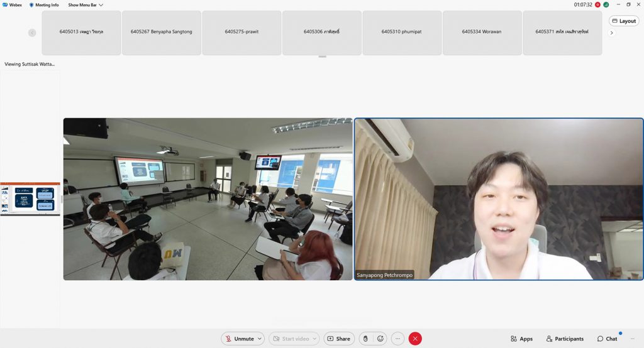Unmute the microphone
Image resolution: width=644 pixels, height=348 pixels.
[x=240, y=339]
